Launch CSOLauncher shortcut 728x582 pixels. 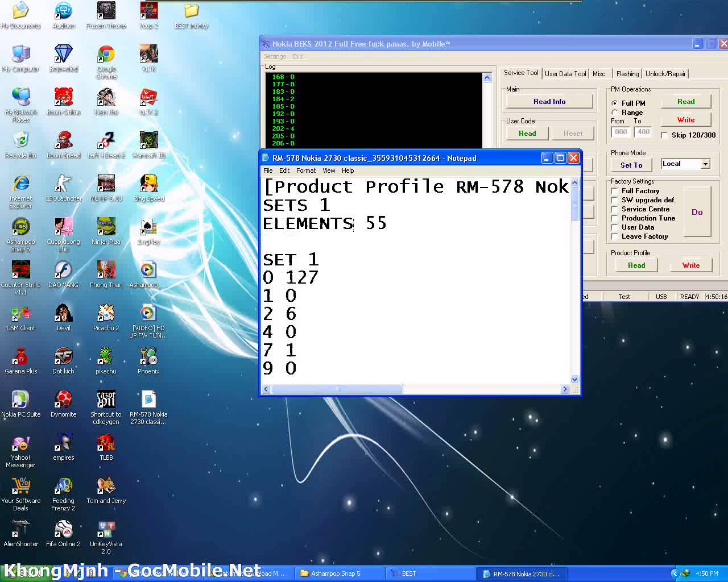tap(64, 188)
